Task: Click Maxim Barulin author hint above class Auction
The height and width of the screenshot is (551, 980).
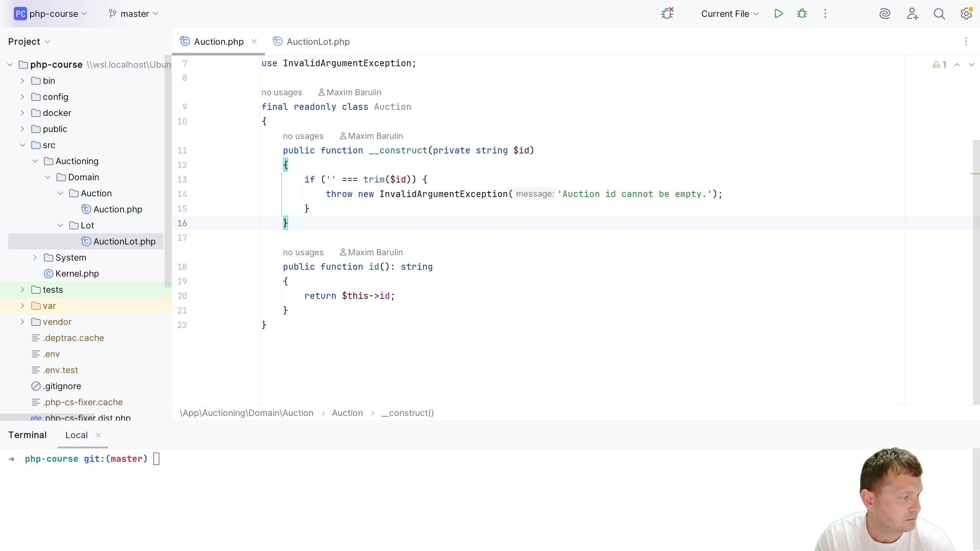Action: (x=350, y=92)
